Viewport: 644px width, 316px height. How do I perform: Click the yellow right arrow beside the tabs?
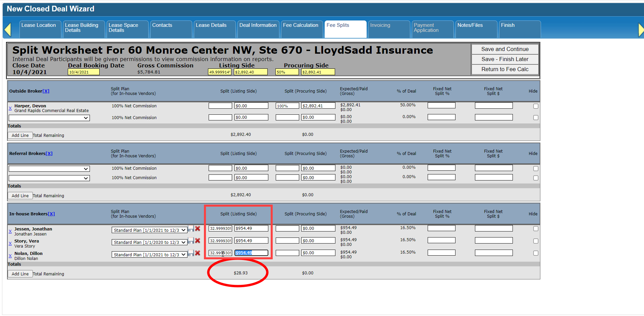click(x=640, y=30)
